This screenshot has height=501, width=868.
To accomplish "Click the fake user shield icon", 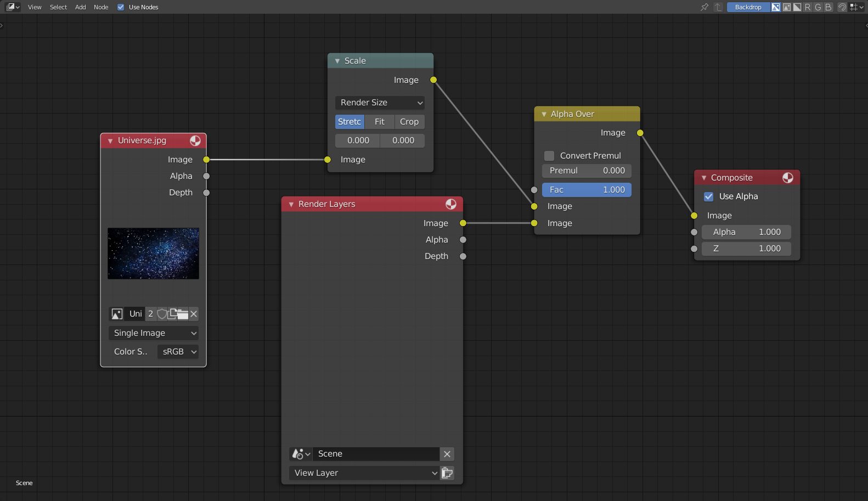I will pos(162,314).
